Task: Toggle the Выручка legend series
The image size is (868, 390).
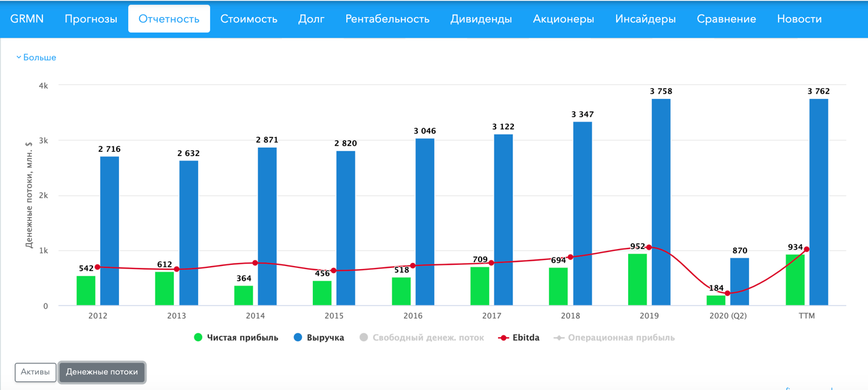Action: tap(319, 338)
